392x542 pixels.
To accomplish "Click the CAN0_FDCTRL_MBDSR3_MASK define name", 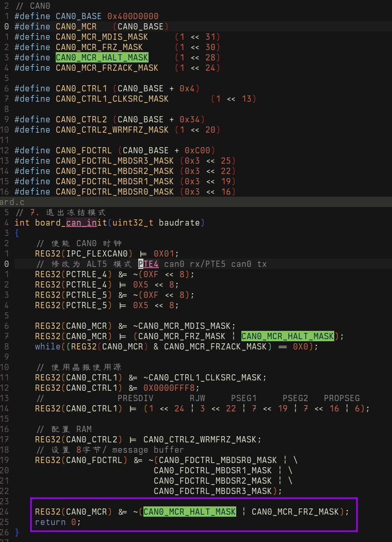I will [115, 161].
